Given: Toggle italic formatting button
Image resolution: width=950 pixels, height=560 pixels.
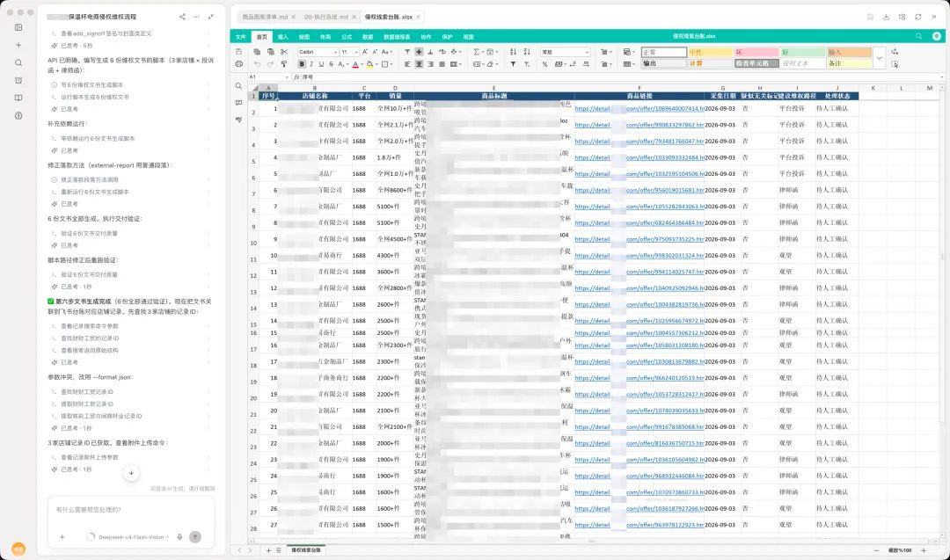Looking at the screenshot, I should click(311, 64).
